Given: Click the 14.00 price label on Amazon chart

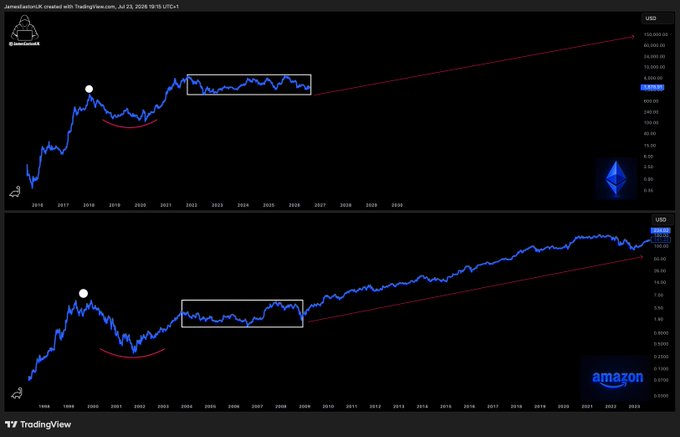Looking at the screenshot, I should [659, 282].
